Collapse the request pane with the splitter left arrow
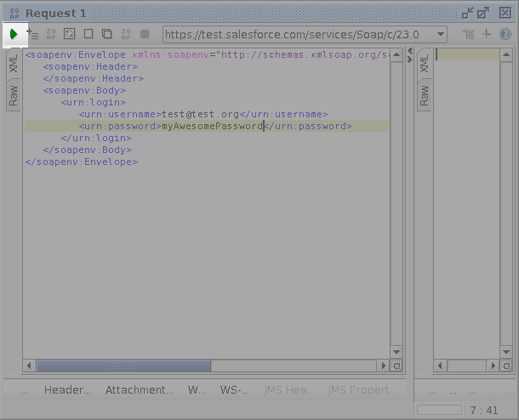The width and height of the screenshot is (519, 420). tap(410, 51)
